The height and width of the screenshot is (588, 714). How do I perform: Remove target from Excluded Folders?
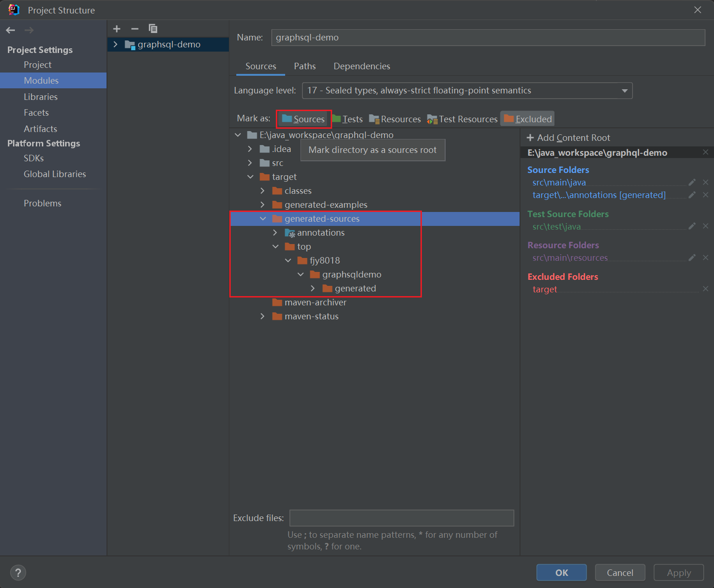705,289
